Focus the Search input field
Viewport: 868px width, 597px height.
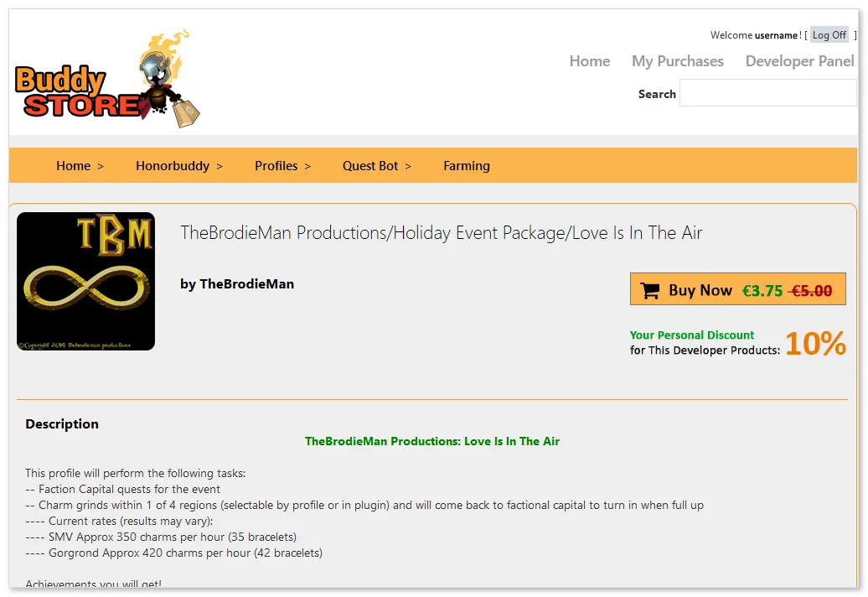tap(767, 92)
